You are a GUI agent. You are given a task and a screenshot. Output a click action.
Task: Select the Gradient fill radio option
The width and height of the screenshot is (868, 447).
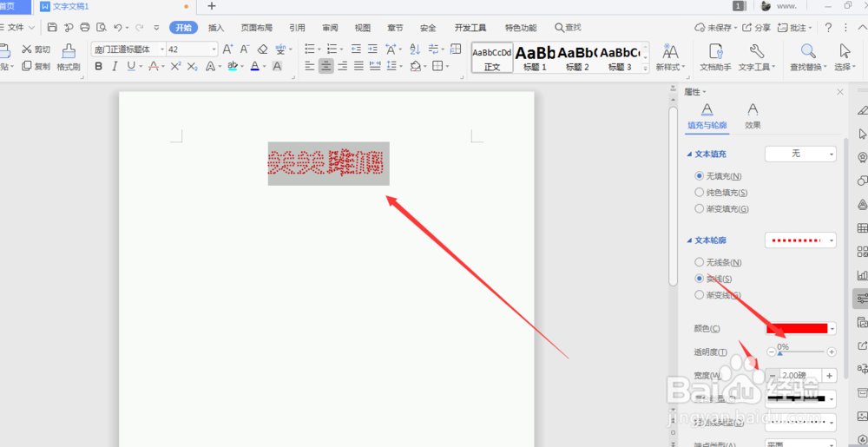tap(699, 209)
